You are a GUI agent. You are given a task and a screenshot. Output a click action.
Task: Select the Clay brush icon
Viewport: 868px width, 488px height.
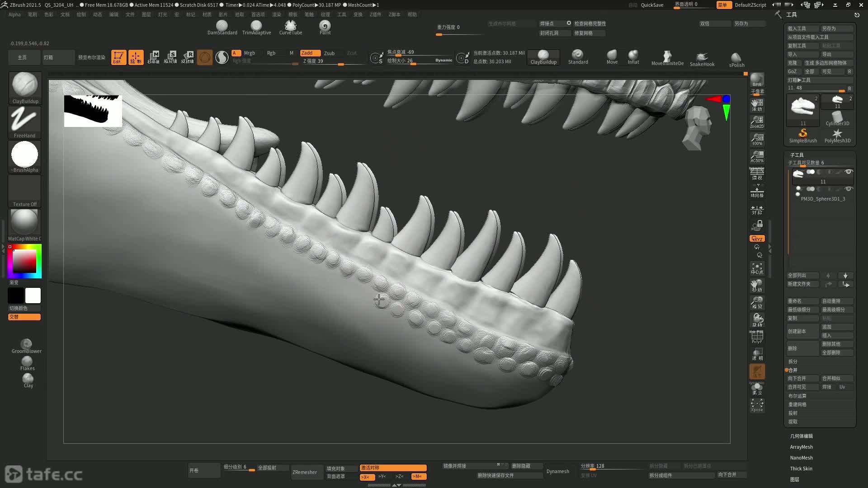click(x=28, y=380)
